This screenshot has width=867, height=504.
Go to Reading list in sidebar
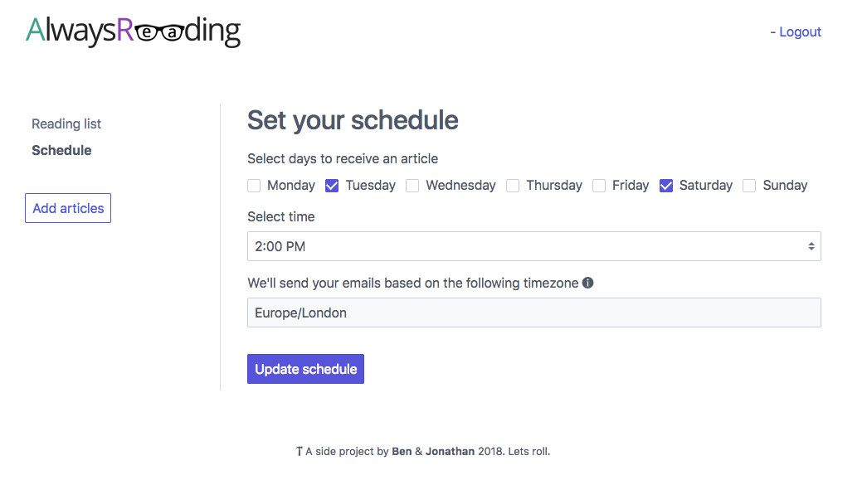66,124
